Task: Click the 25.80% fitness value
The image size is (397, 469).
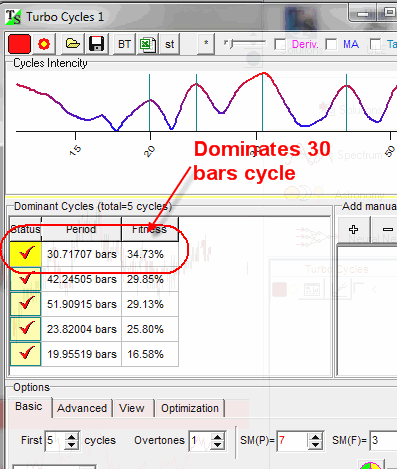Action: pos(145,329)
